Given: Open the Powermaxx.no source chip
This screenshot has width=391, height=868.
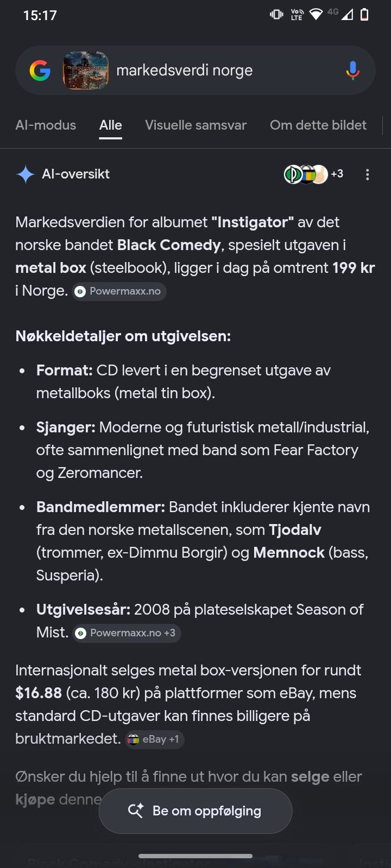Looking at the screenshot, I should tap(119, 291).
